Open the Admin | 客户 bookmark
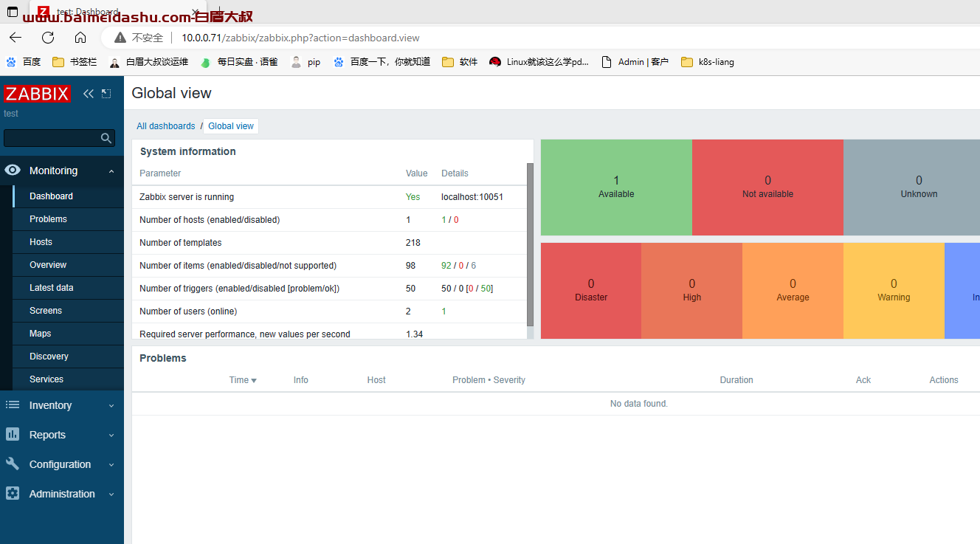The height and width of the screenshot is (544, 980). [635, 62]
